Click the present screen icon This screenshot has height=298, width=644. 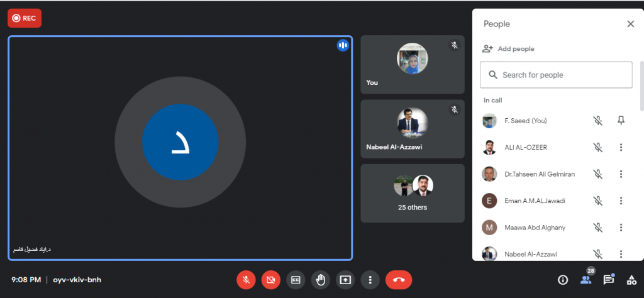point(345,280)
